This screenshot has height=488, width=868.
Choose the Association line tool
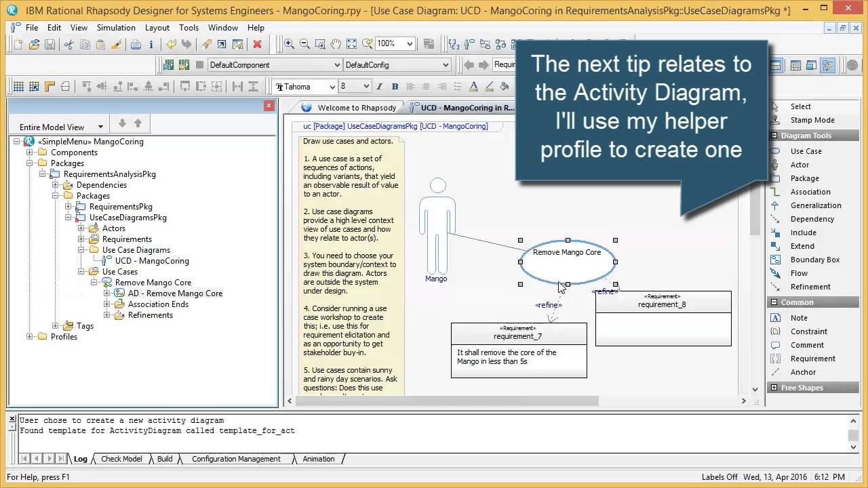810,192
